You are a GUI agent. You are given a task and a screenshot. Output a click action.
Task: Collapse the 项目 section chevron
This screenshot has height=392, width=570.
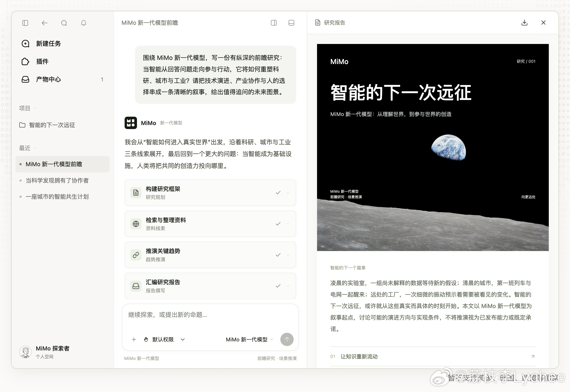click(x=35, y=108)
